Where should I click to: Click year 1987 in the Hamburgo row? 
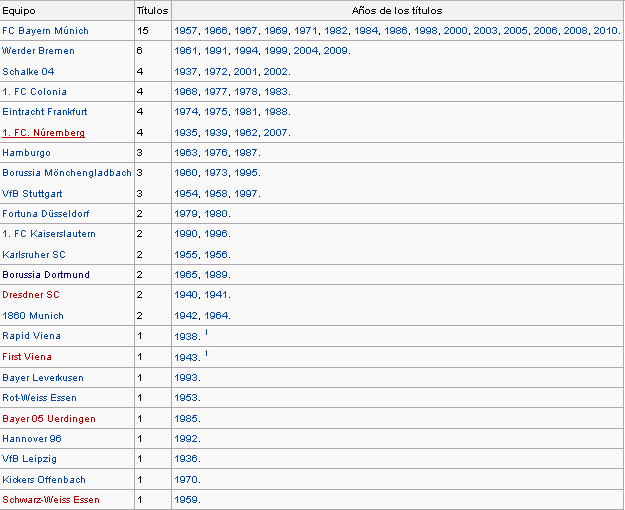click(246, 153)
